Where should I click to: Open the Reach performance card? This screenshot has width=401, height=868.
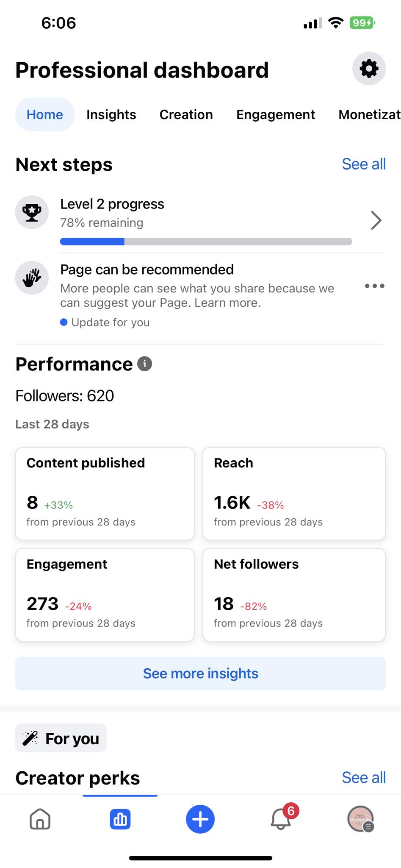(294, 493)
